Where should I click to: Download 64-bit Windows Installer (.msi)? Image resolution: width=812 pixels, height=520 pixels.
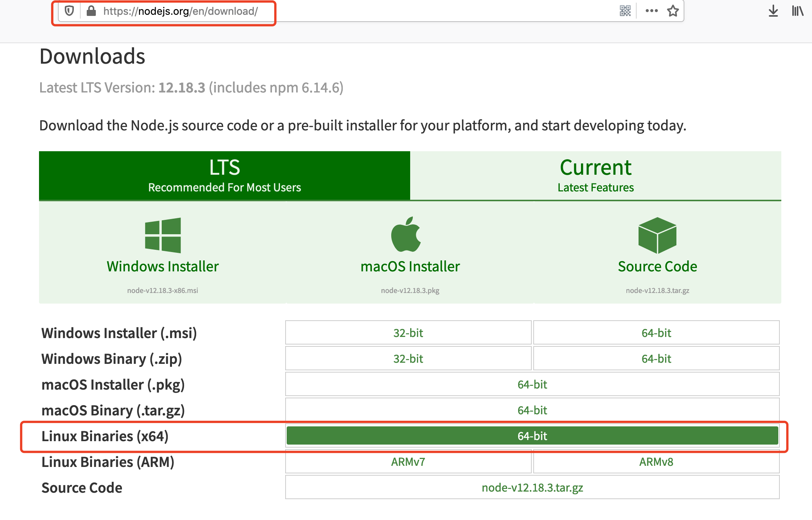point(656,333)
